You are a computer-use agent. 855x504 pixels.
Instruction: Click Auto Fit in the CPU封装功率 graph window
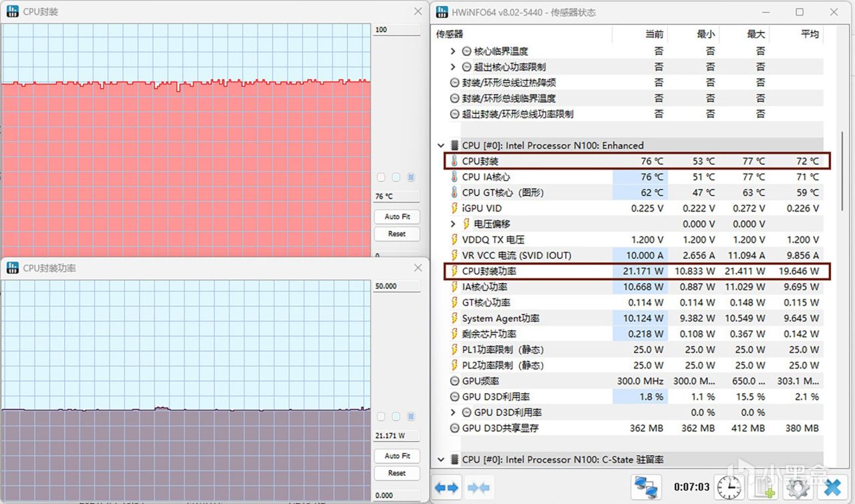397,456
